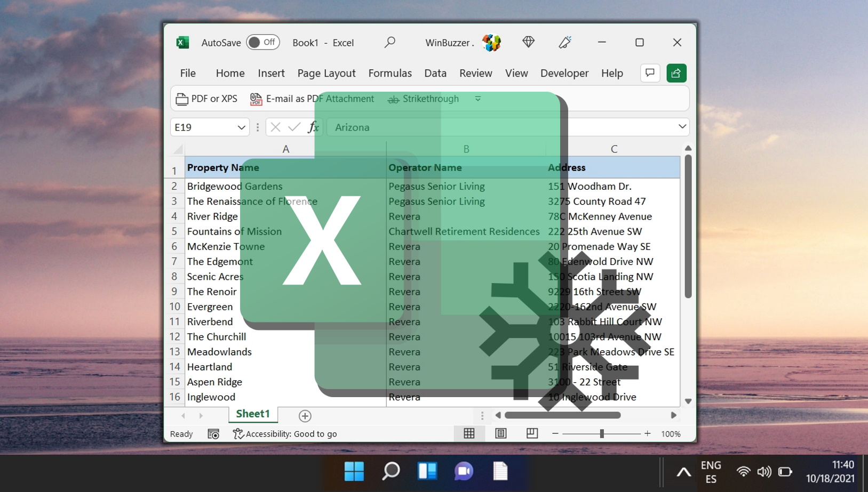Select cell Aspen Ridge
Screen dimensions: 868x492
285,382
